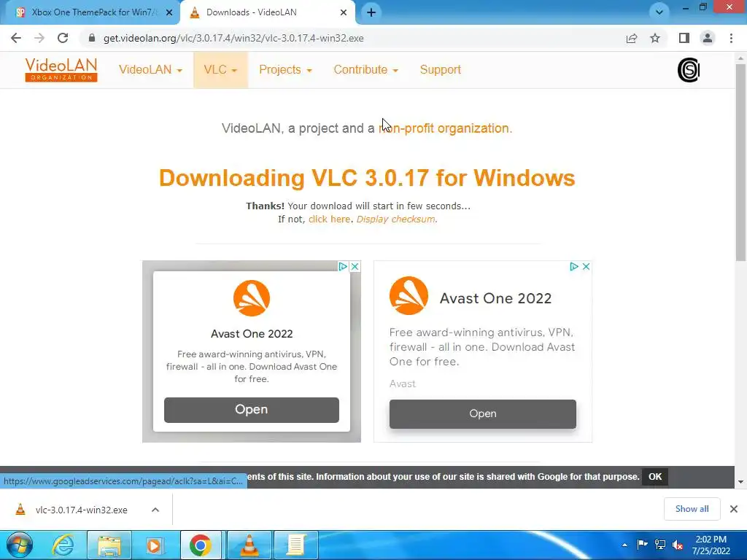
Task: Open the Chrome profile avatar
Action: click(708, 38)
